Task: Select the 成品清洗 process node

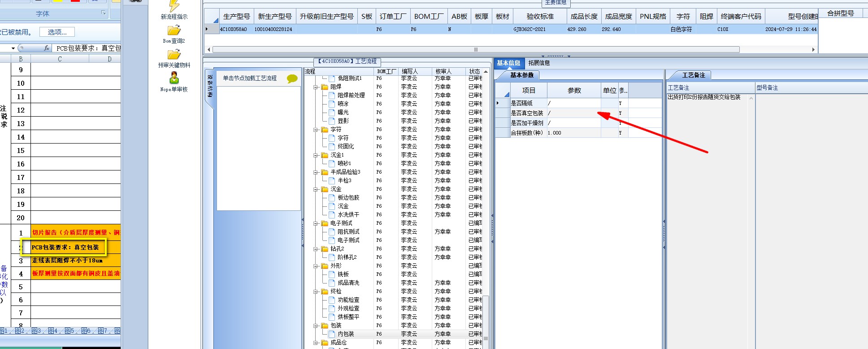Action: [348, 283]
